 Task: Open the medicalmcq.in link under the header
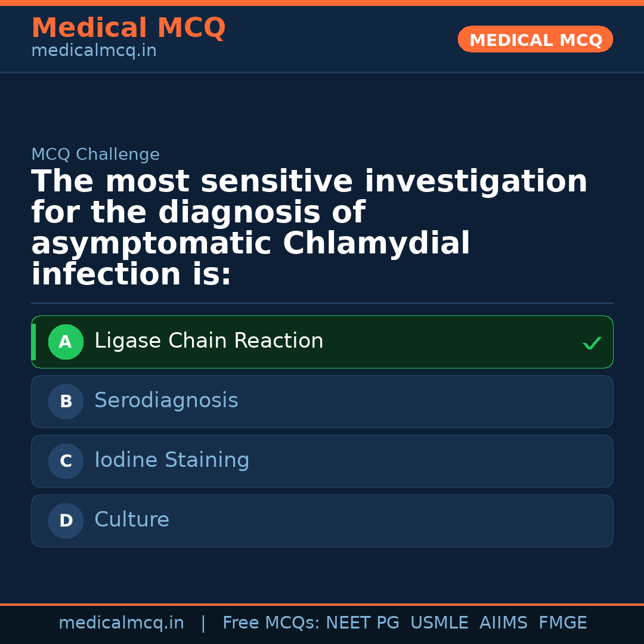pyautogui.click(x=94, y=51)
